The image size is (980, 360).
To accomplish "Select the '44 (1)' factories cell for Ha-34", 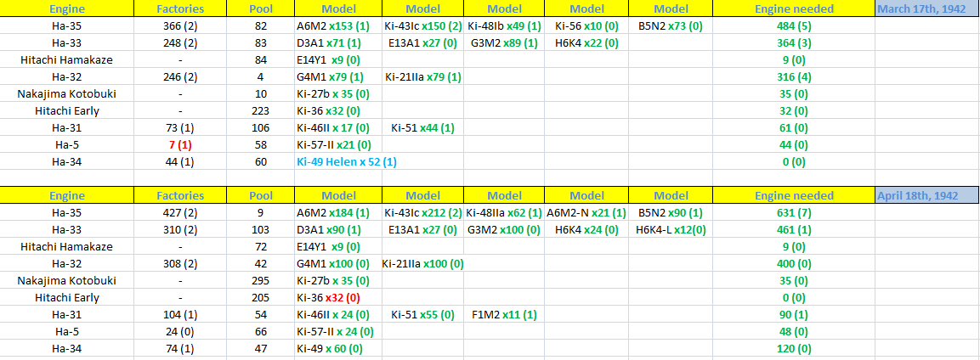I will pyautogui.click(x=180, y=161).
